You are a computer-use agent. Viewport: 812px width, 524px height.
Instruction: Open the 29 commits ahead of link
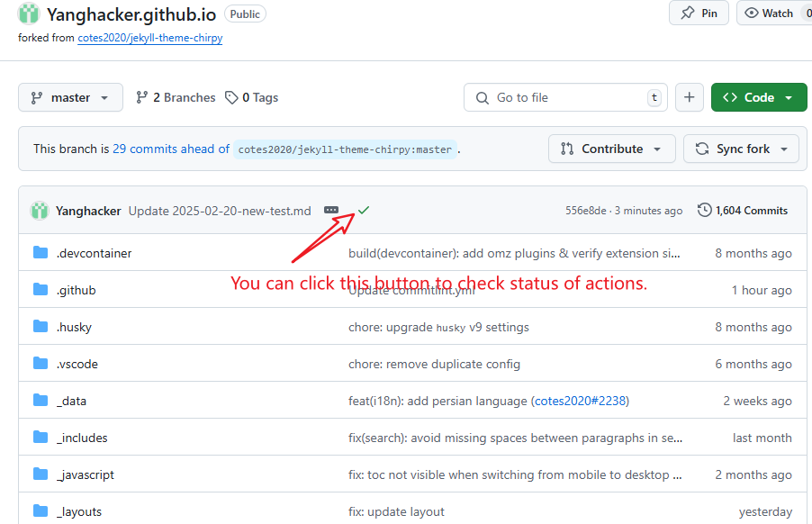pyautogui.click(x=171, y=149)
